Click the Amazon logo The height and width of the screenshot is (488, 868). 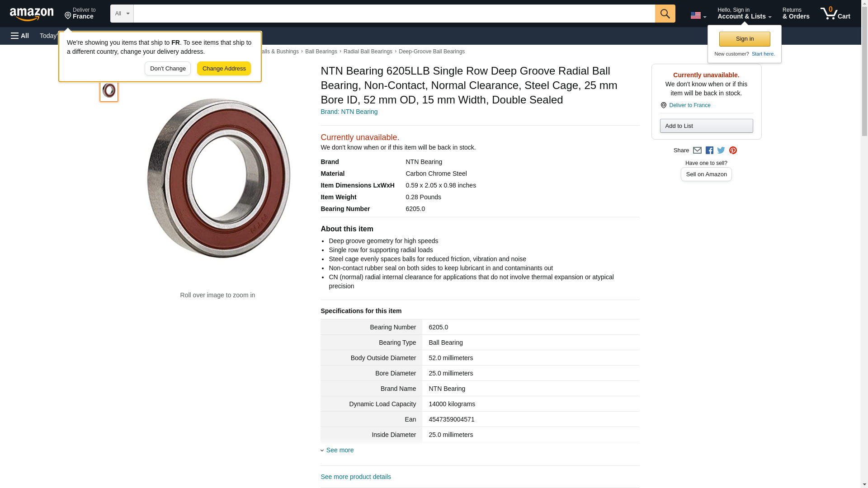coord(32,14)
